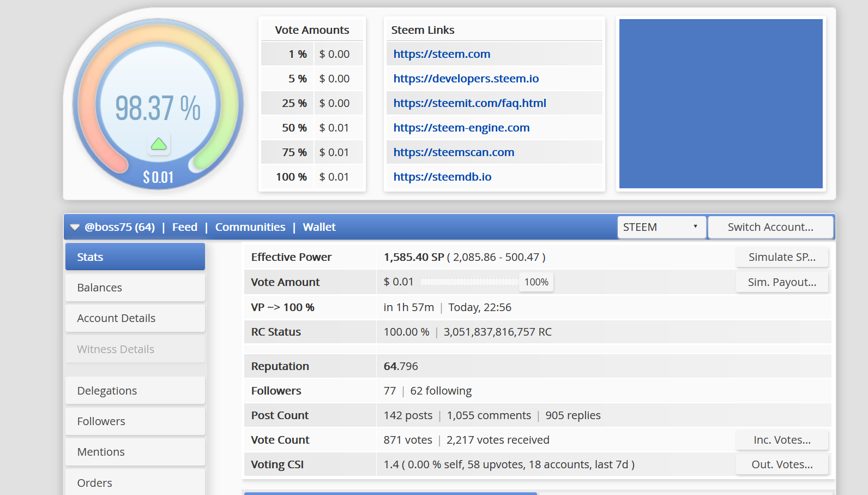Click the $ 0.01 value under the gauge
This screenshot has height=495, width=868.
[158, 177]
